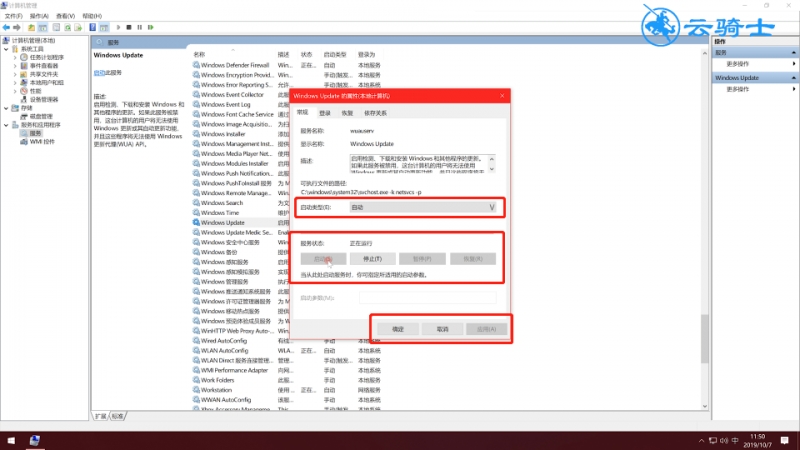Viewport: 800px width, 450px height.
Task: Close the Windows Update properties dialog
Action: (x=502, y=96)
